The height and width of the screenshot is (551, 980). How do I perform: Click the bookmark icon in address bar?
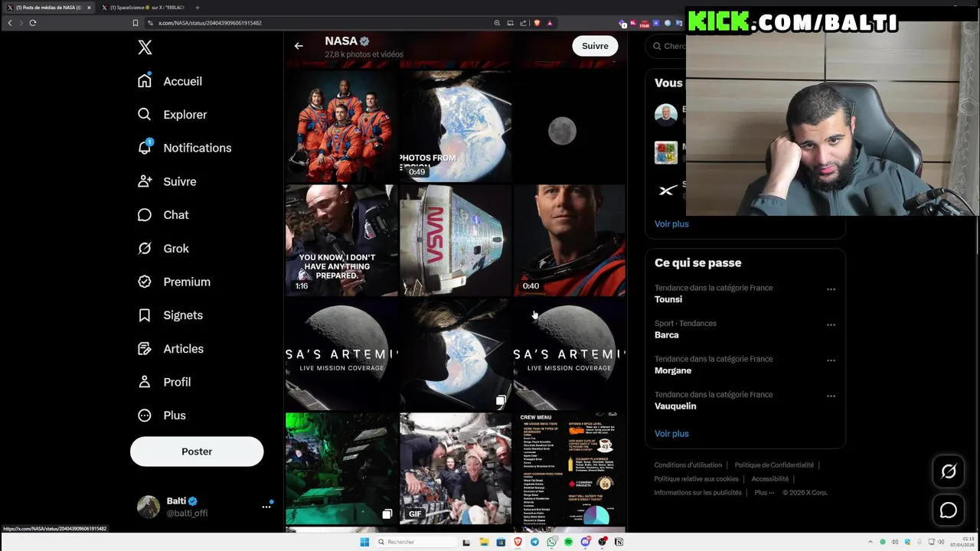tap(136, 23)
